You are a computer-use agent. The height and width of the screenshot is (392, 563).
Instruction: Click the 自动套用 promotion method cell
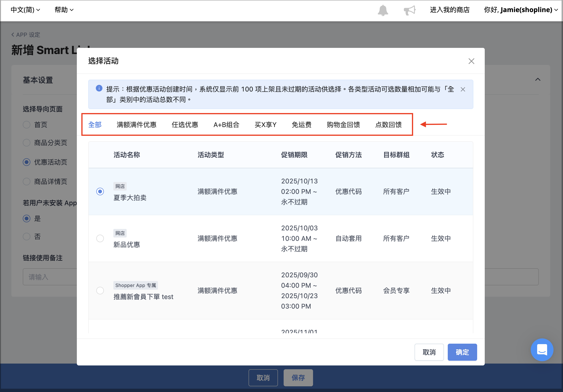(348, 238)
